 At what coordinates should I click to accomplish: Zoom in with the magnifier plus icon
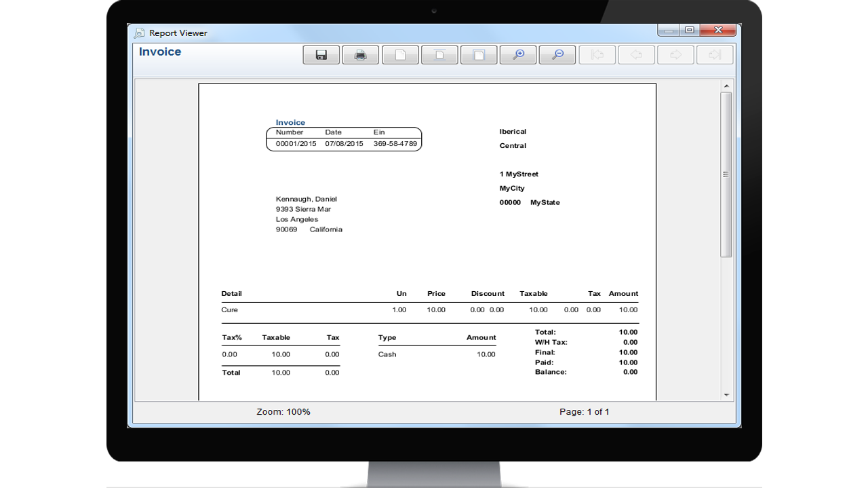(x=518, y=55)
